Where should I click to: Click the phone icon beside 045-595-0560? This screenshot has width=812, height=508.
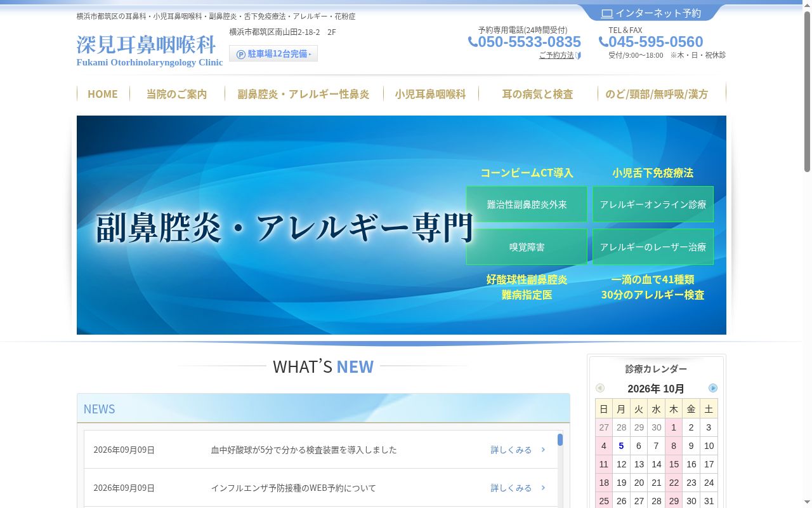tap(603, 42)
